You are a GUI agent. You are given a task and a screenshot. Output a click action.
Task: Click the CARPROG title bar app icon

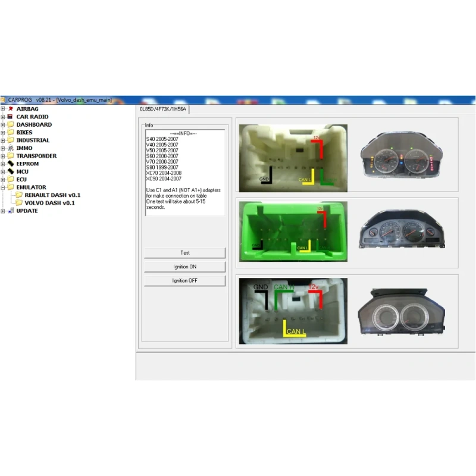[3, 100]
